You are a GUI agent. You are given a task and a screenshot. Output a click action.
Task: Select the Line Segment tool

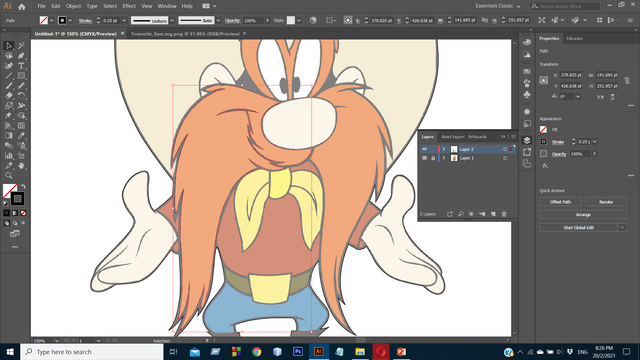(9, 76)
